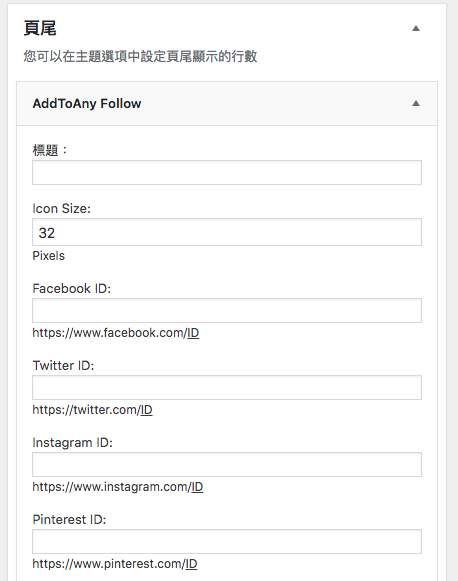Click underlined ID in instagram.com URL hint
The image size is (458, 581).
tap(197, 487)
